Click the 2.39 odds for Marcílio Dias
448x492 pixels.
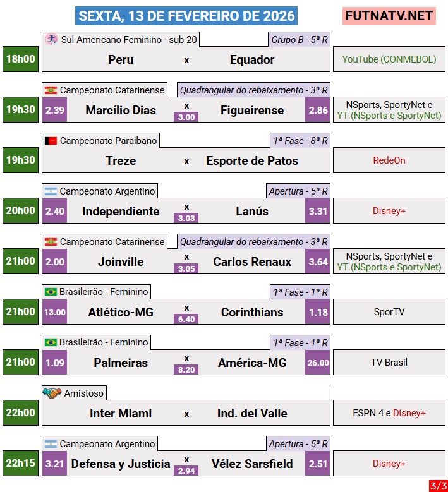(x=55, y=110)
